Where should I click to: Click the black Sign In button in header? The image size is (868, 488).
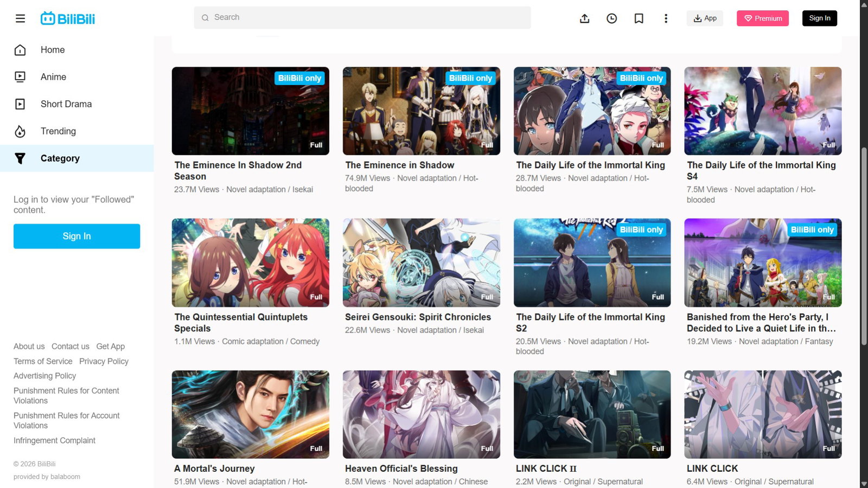click(x=819, y=18)
